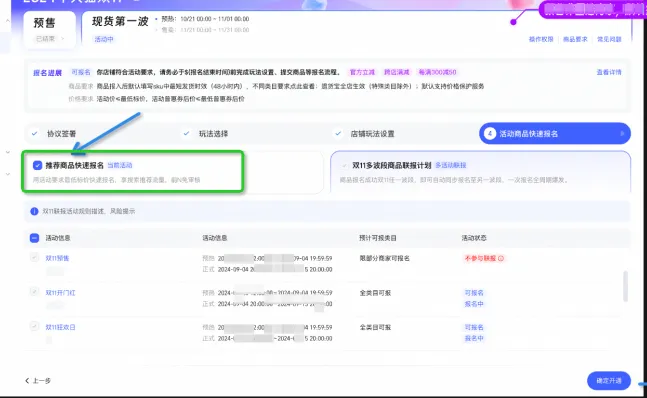Click the vertical scrollbar beside the activity table
The width and height of the screenshot is (647, 398).
(x=626, y=286)
